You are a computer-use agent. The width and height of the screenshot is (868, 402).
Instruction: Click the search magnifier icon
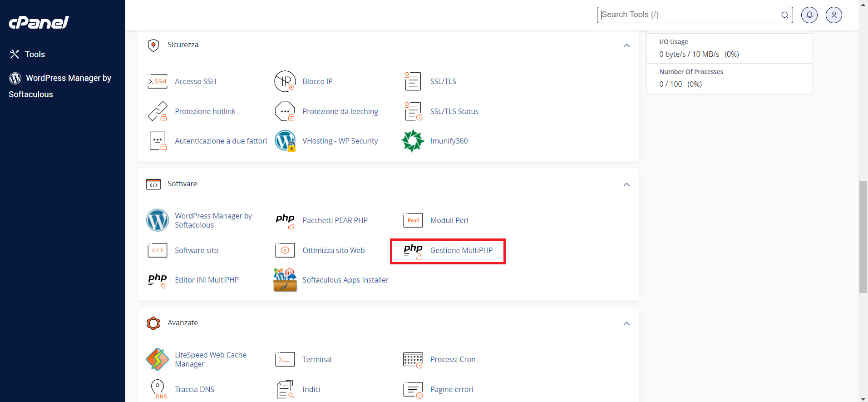point(784,15)
